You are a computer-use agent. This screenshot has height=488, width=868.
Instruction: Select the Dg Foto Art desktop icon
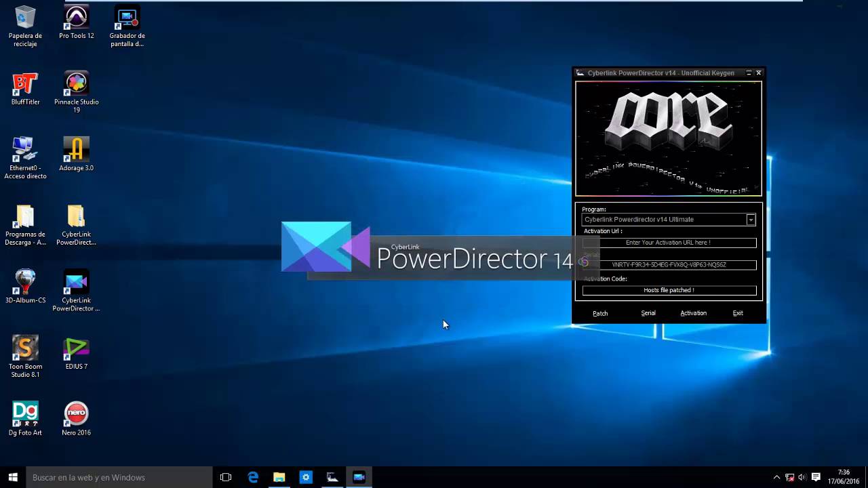[25, 419]
